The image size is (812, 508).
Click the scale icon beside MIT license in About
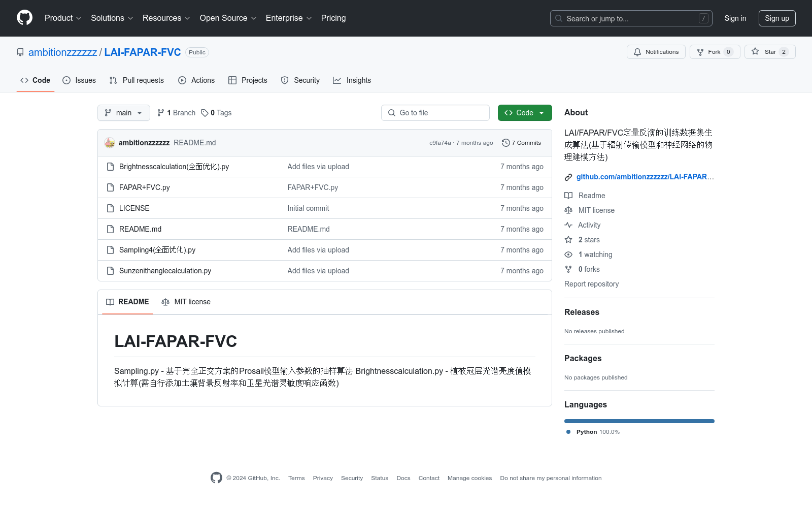point(568,210)
